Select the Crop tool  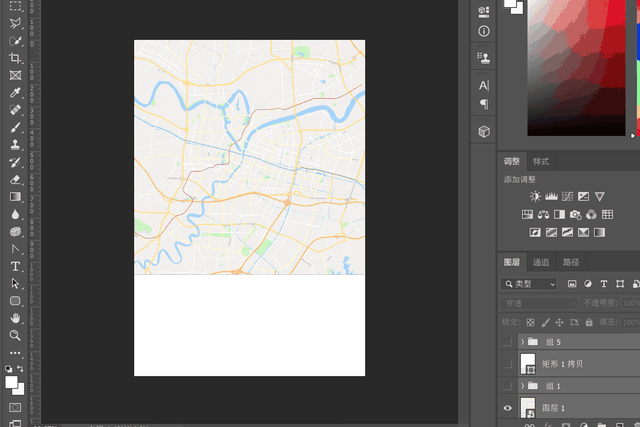tap(15, 58)
